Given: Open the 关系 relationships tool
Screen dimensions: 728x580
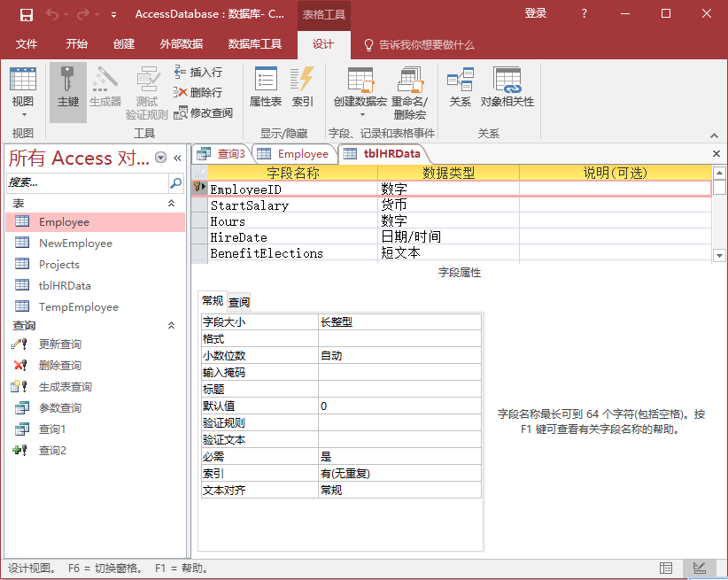Looking at the screenshot, I should (x=460, y=88).
